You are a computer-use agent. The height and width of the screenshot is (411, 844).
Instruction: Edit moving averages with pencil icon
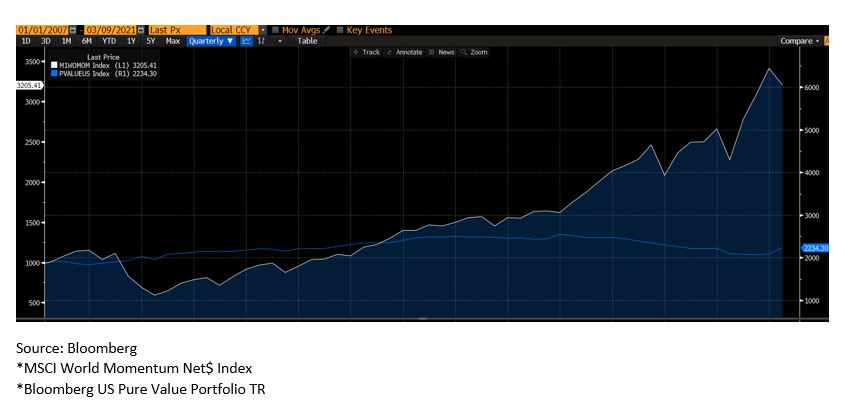pyautogui.click(x=327, y=30)
